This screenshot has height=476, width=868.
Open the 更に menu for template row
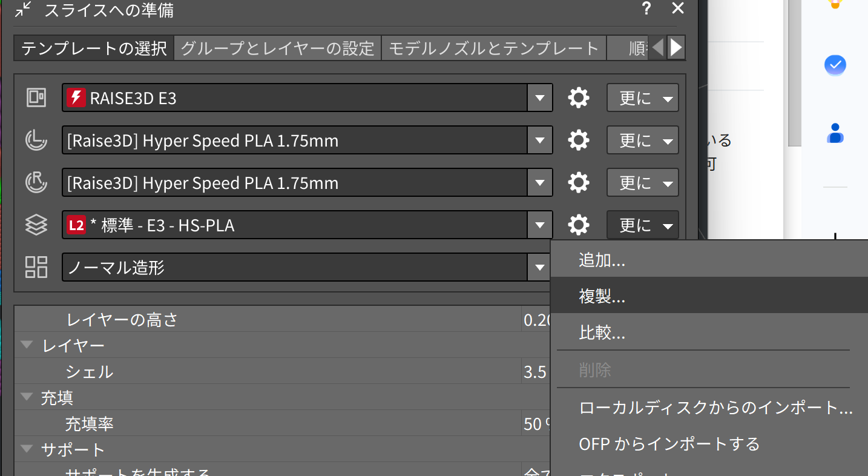pyautogui.click(x=643, y=225)
